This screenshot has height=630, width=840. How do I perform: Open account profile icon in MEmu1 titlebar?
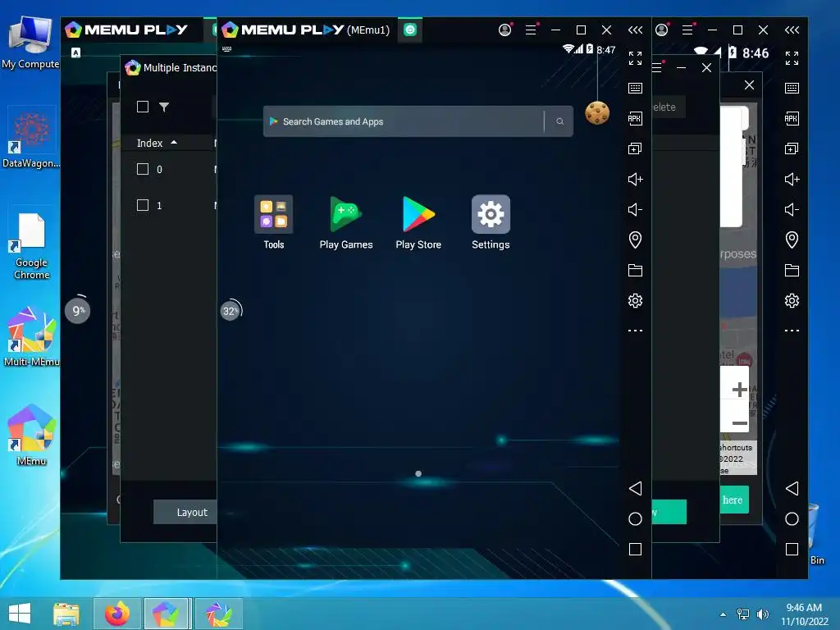504,30
